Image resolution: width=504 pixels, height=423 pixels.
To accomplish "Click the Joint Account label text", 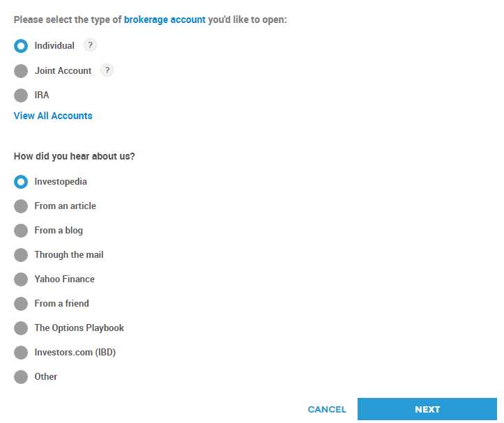I will tap(63, 70).
